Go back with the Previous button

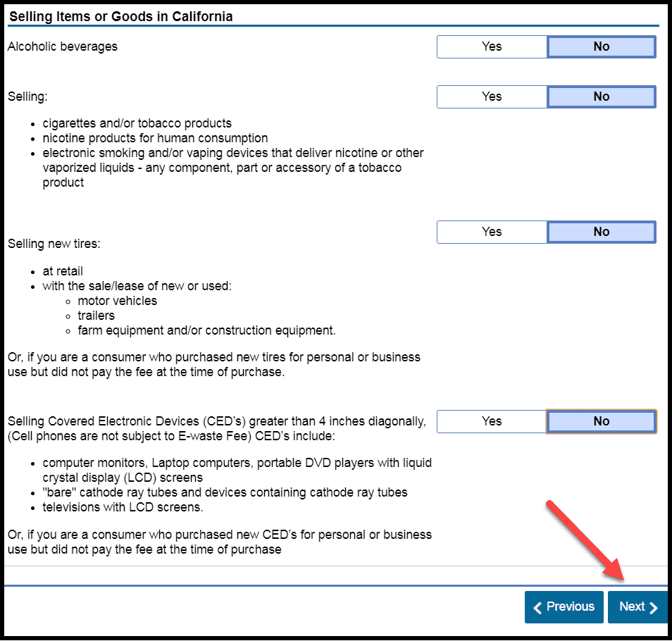pyautogui.click(x=564, y=607)
